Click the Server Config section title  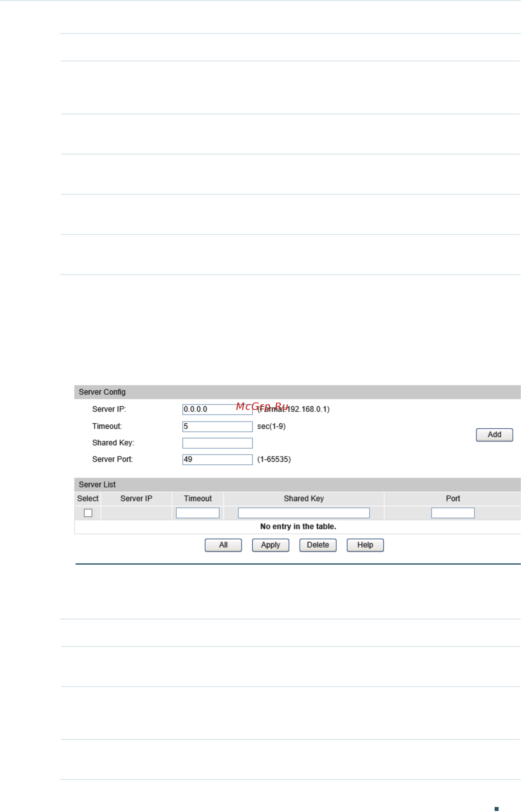[102, 392]
